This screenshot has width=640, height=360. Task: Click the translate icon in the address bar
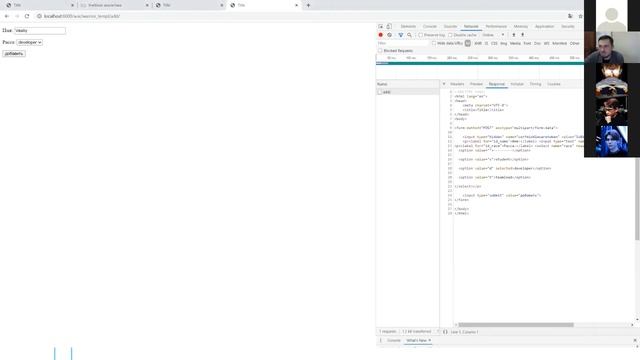point(570,16)
